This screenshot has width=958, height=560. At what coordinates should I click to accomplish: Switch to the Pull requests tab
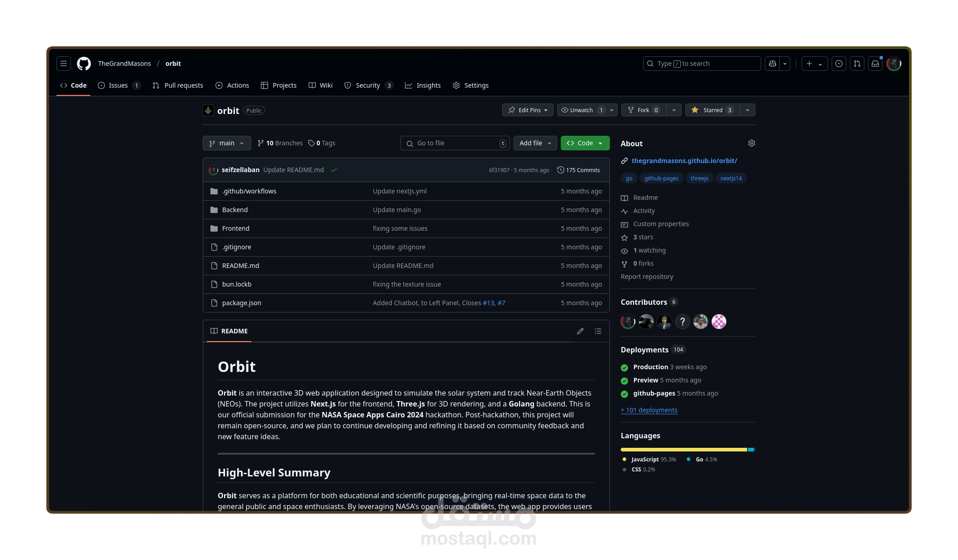click(178, 85)
